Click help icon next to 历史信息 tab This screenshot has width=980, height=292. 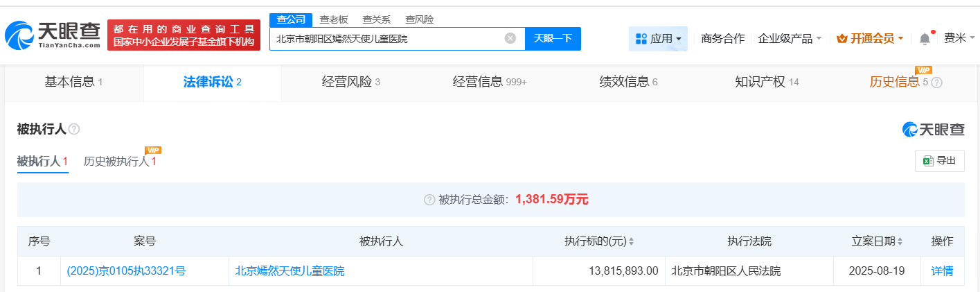click(x=936, y=83)
